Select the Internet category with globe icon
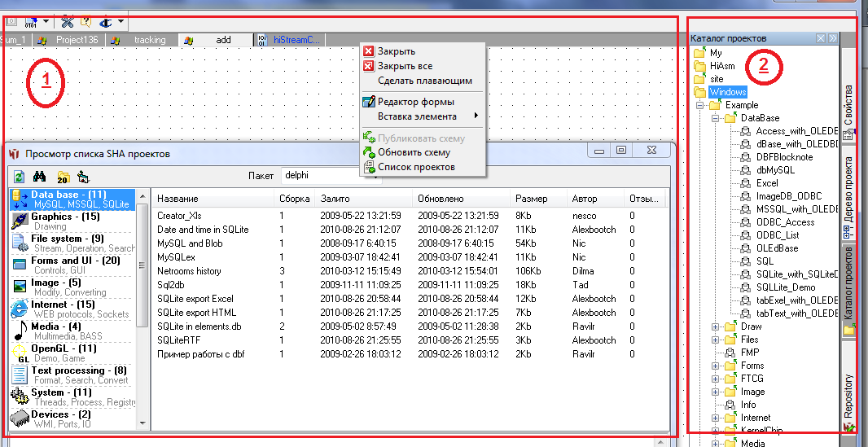Viewport: 868px width, 447px height. [62, 305]
